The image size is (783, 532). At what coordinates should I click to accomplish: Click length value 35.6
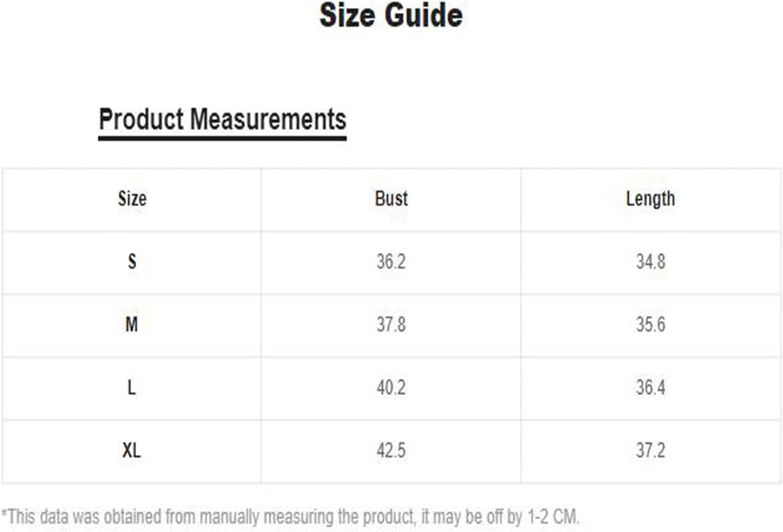650,324
